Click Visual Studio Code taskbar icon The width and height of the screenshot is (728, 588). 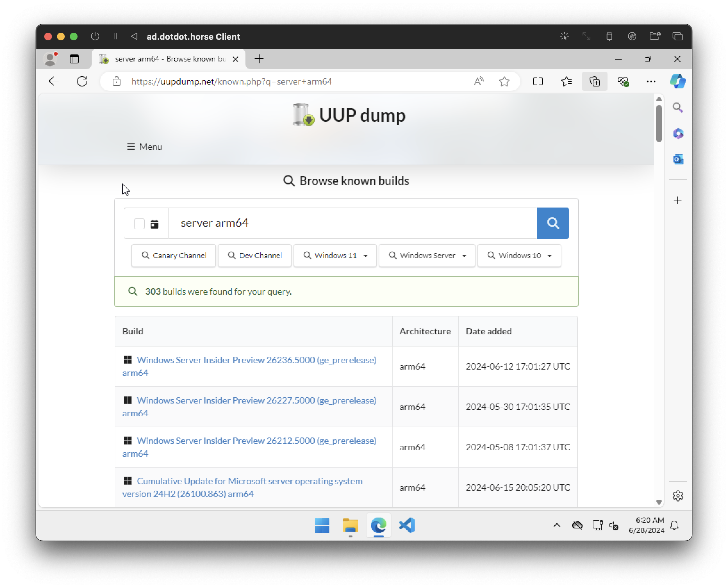click(x=407, y=524)
